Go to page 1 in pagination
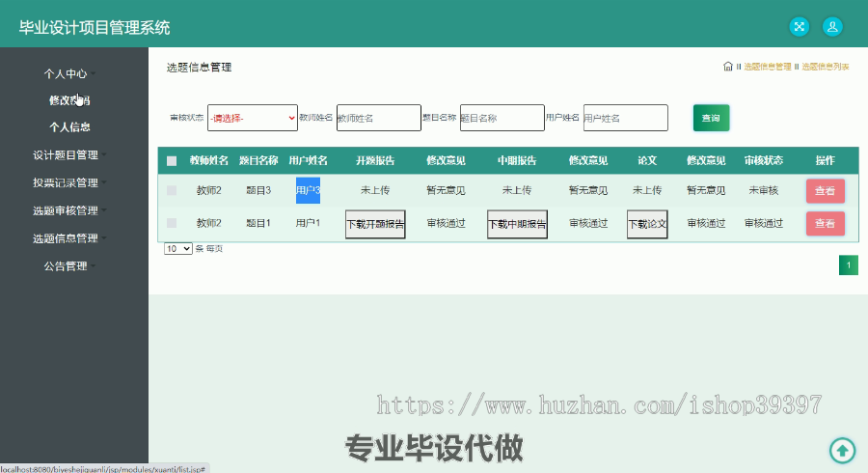Image resolution: width=868 pixels, height=473 pixels. click(x=849, y=265)
